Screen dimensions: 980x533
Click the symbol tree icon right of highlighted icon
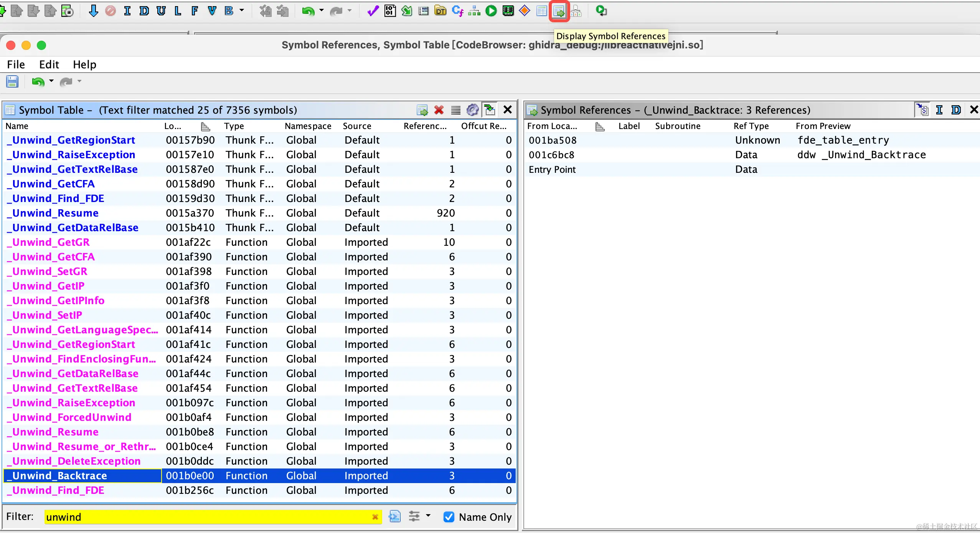[576, 12]
